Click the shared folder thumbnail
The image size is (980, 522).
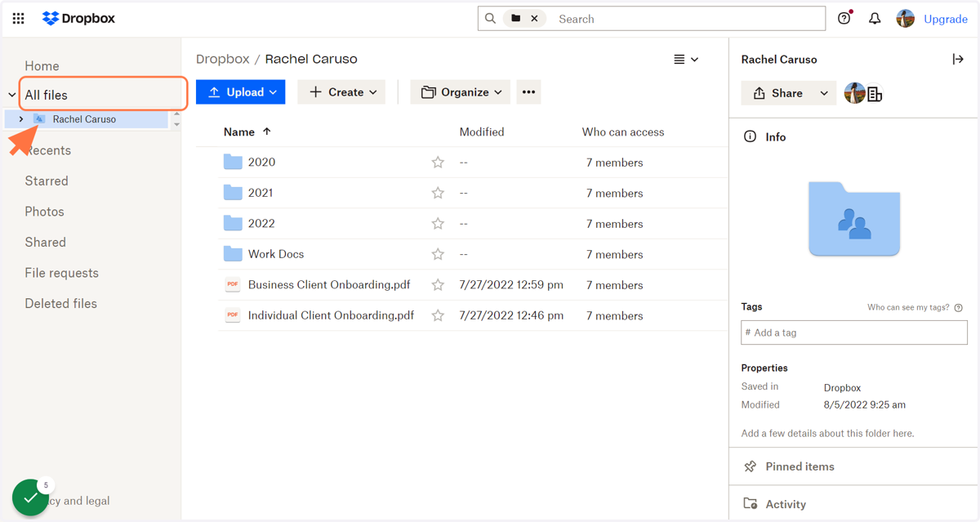[854, 219]
